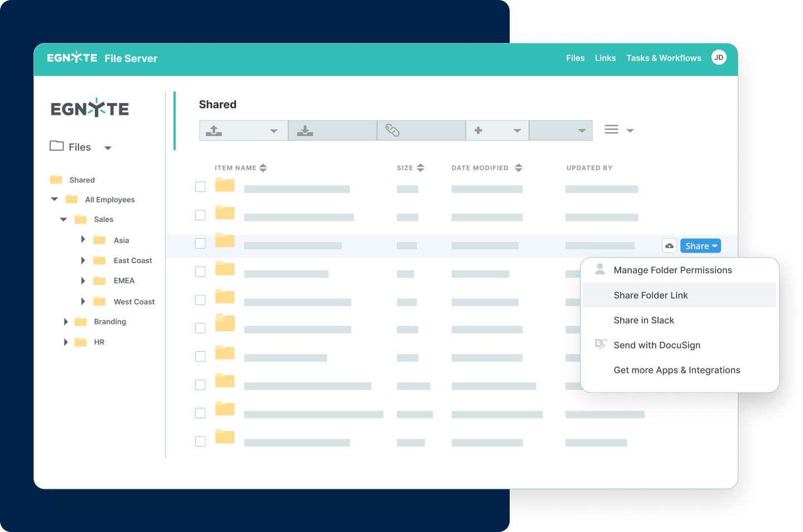Expand the HR folder
The width and height of the screenshot is (803, 532).
pyautogui.click(x=66, y=342)
